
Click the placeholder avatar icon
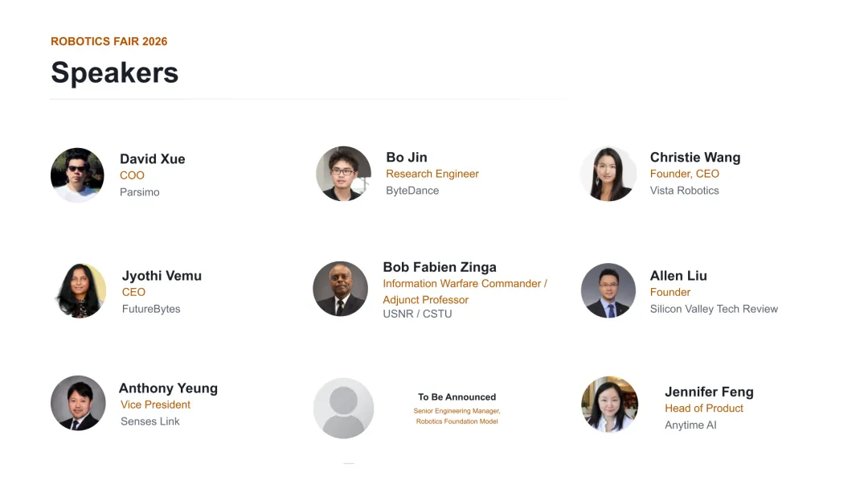(344, 408)
